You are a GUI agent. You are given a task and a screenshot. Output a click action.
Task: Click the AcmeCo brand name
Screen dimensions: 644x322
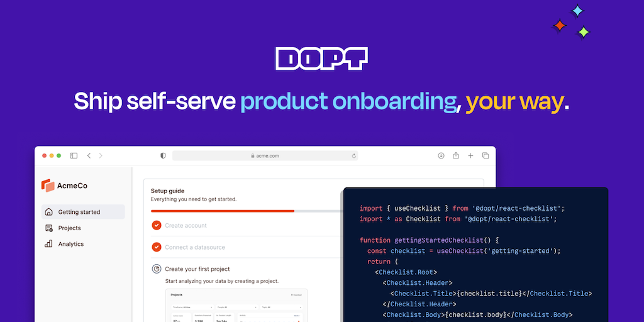(x=72, y=186)
